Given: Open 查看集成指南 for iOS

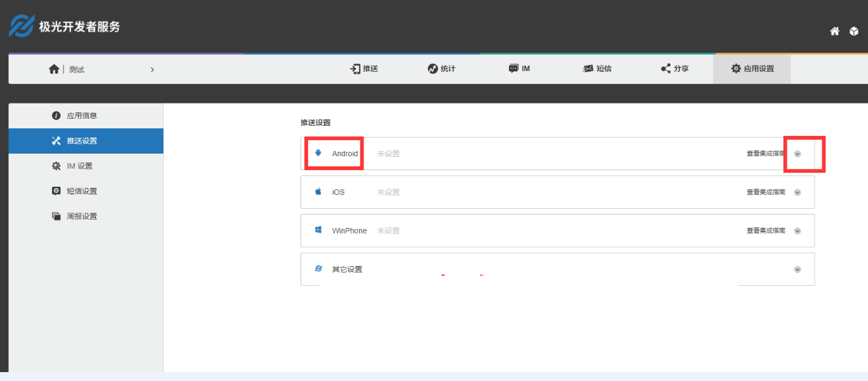Looking at the screenshot, I should click(x=766, y=192).
